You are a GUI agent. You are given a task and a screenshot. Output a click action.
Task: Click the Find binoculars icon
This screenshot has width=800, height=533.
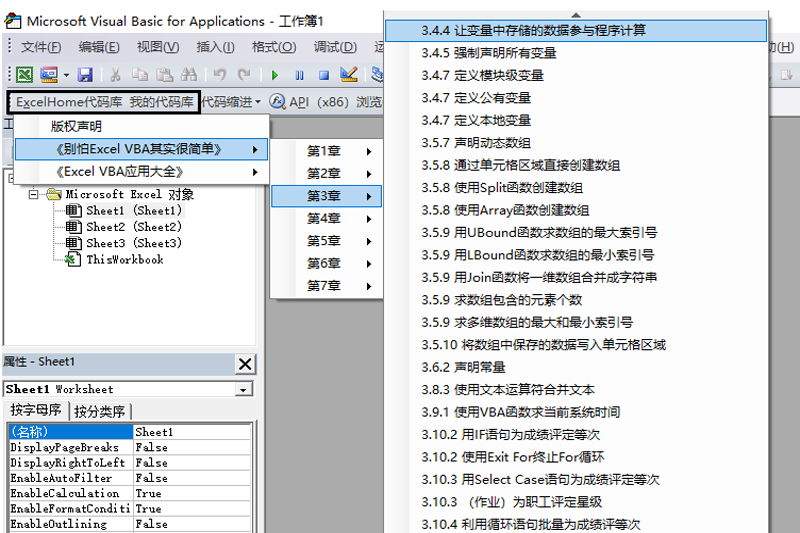click(188, 75)
